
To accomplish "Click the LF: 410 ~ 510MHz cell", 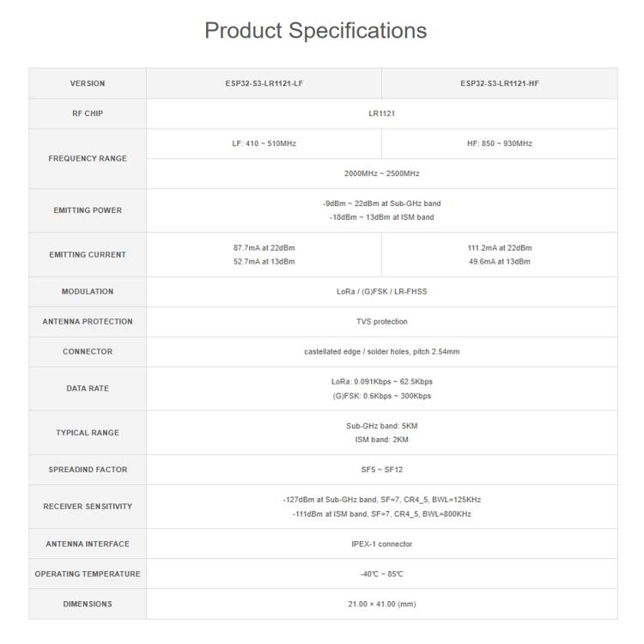I will point(264,143).
